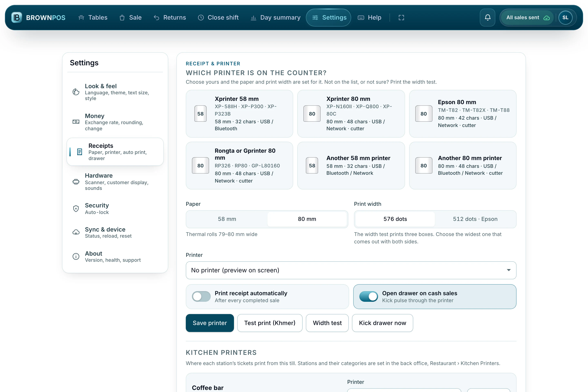The height and width of the screenshot is (392, 588).
Task: Click the 58 badge on Another 58 mm printer
Action: tap(312, 166)
